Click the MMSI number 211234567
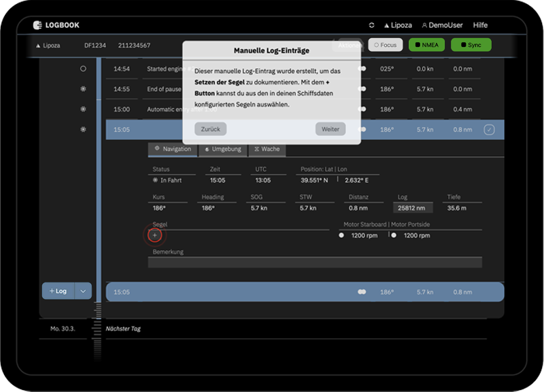Image resolution: width=544 pixels, height=392 pixels. [134, 46]
